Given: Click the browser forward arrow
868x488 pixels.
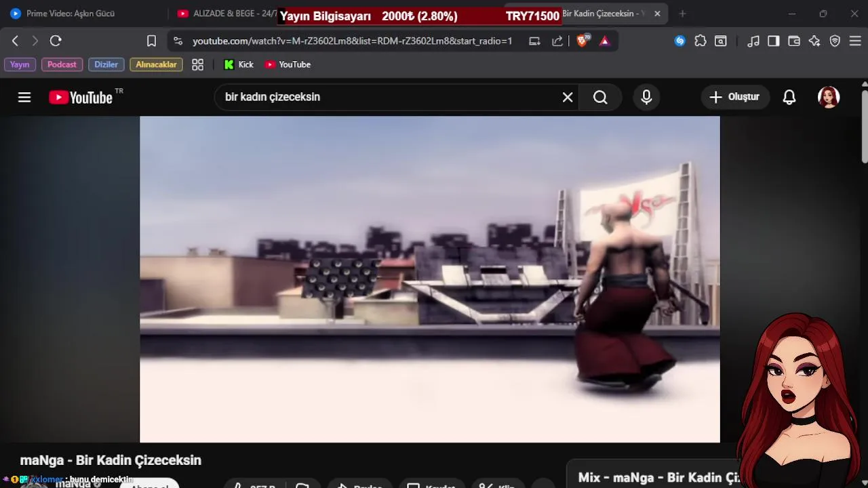Looking at the screenshot, I should point(35,41).
